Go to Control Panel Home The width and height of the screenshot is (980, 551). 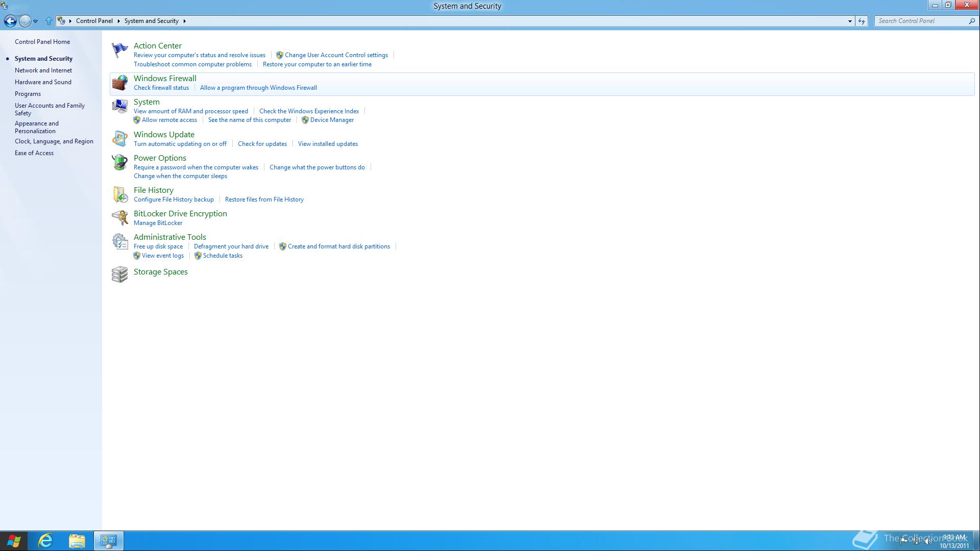pyautogui.click(x=42, y=42)
